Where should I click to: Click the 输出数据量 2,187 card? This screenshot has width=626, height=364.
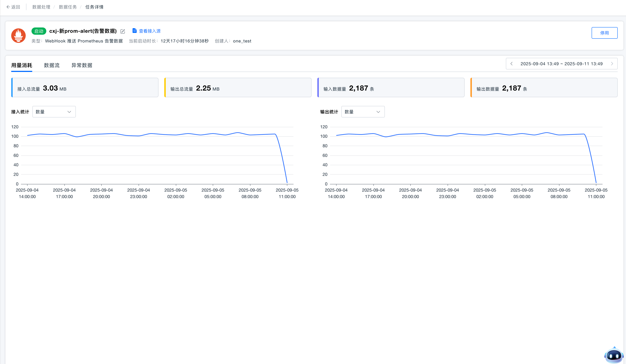[x=544, y=88]
